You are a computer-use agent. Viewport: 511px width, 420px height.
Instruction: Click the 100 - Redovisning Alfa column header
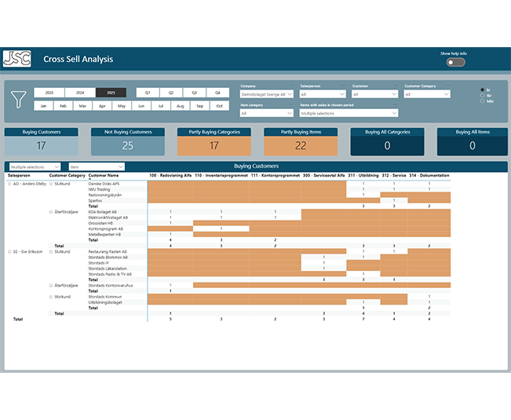click(x=170, y=175)
